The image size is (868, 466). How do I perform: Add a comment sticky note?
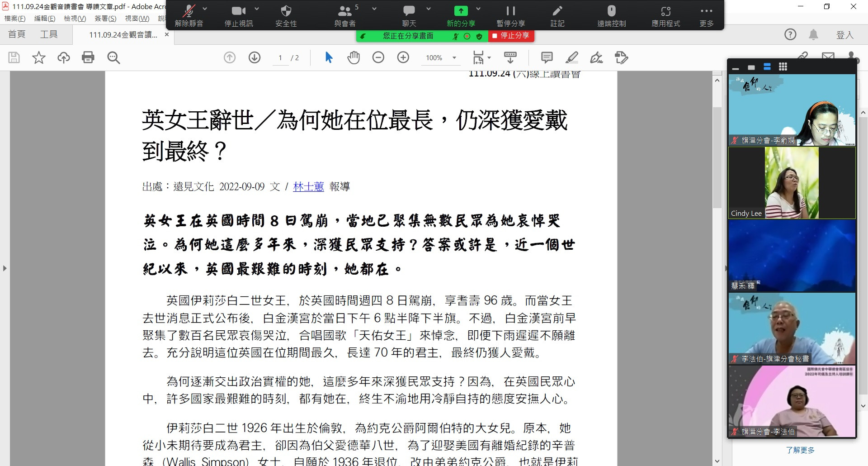(547, 57)
